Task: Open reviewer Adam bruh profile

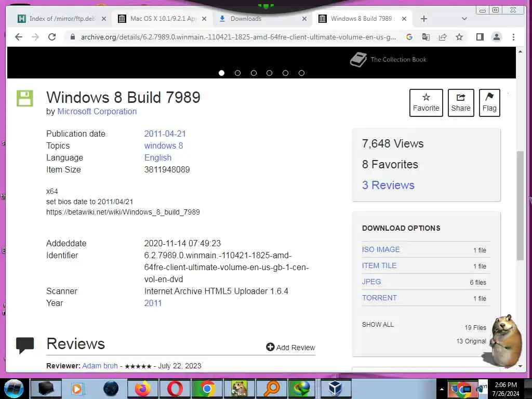Action: click(100, 366)
